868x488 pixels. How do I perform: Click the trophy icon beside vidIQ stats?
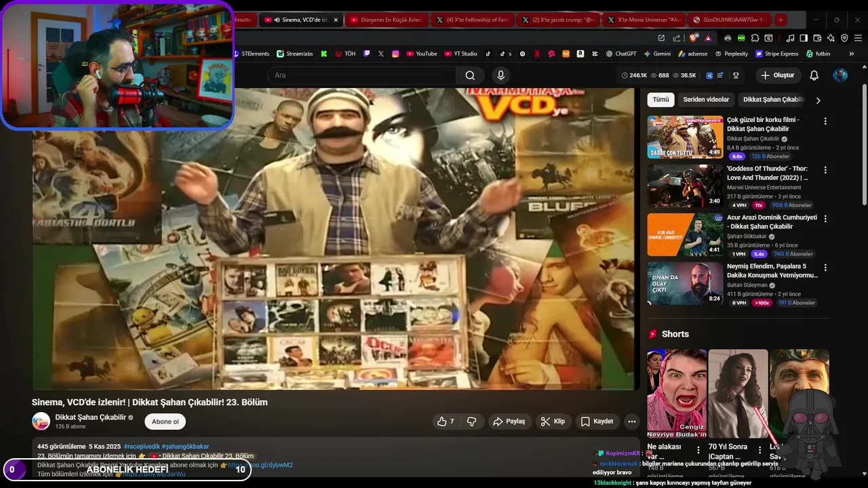736,75
